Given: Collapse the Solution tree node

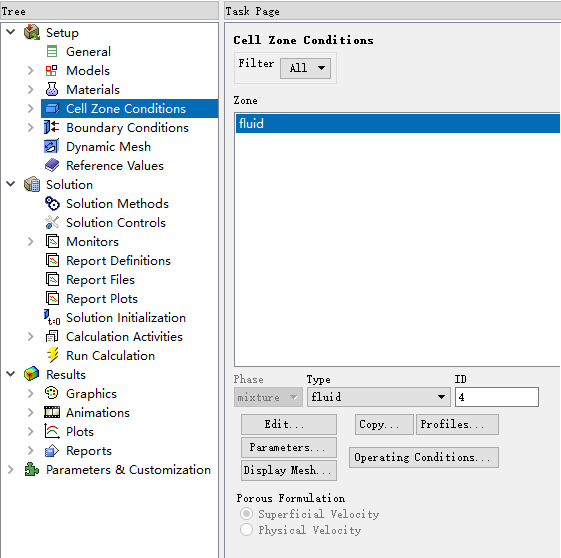Looking at the screenshot, I should coord(11,184).
